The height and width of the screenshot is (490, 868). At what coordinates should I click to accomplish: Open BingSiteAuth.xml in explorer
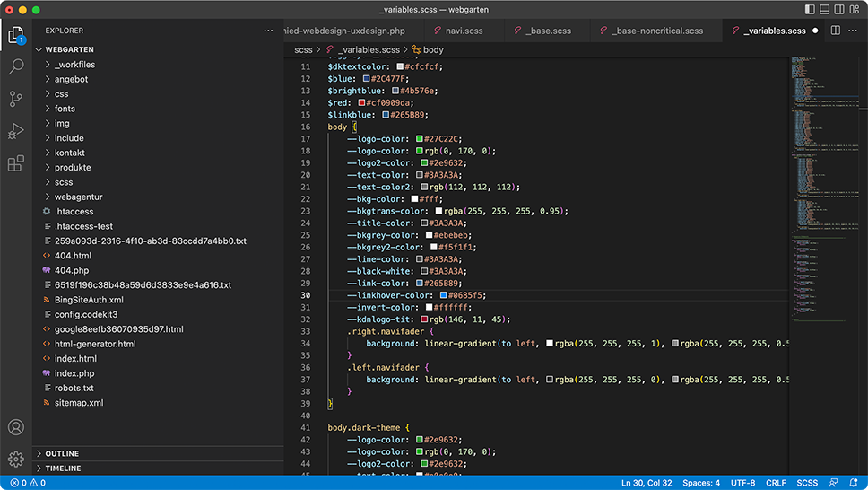click(x=158, y=300)
